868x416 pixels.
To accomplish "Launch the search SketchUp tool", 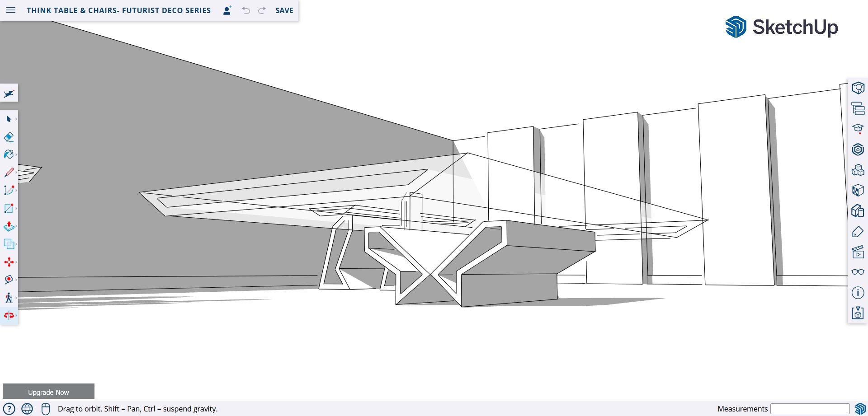I will 9,93.
